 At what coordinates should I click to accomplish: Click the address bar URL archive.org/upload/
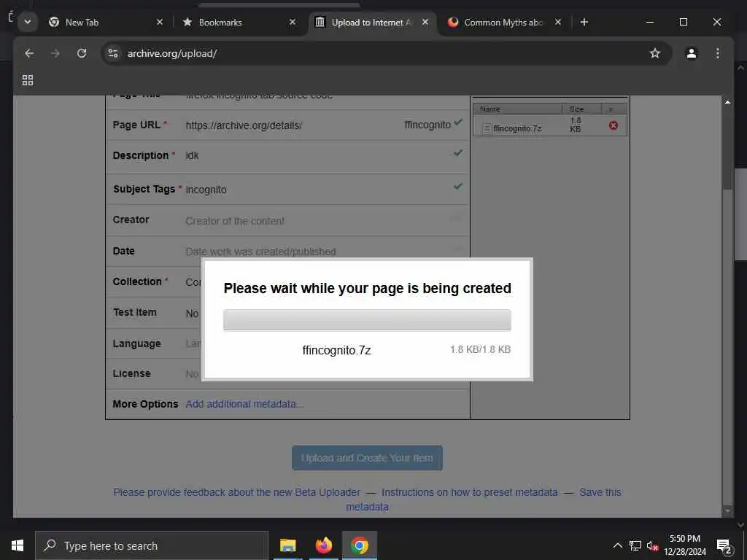click(172, 53)
